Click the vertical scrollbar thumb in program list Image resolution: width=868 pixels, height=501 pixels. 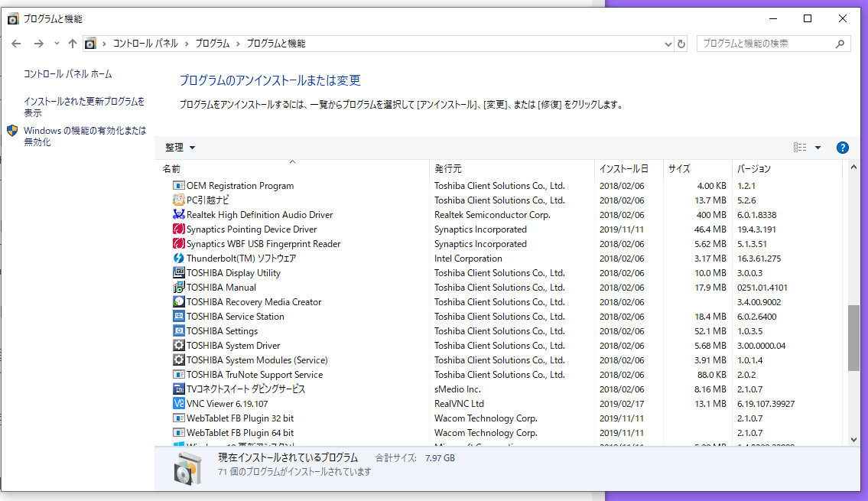click(x=853, y=338)
